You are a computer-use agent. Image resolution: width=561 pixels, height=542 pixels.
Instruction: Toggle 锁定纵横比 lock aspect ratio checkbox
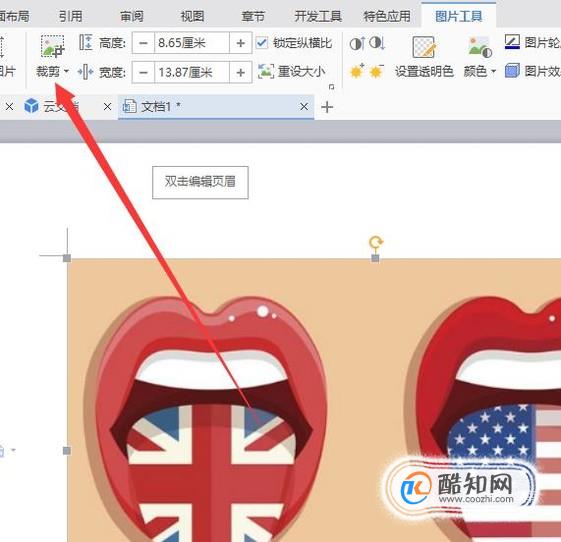click(262, 43)
